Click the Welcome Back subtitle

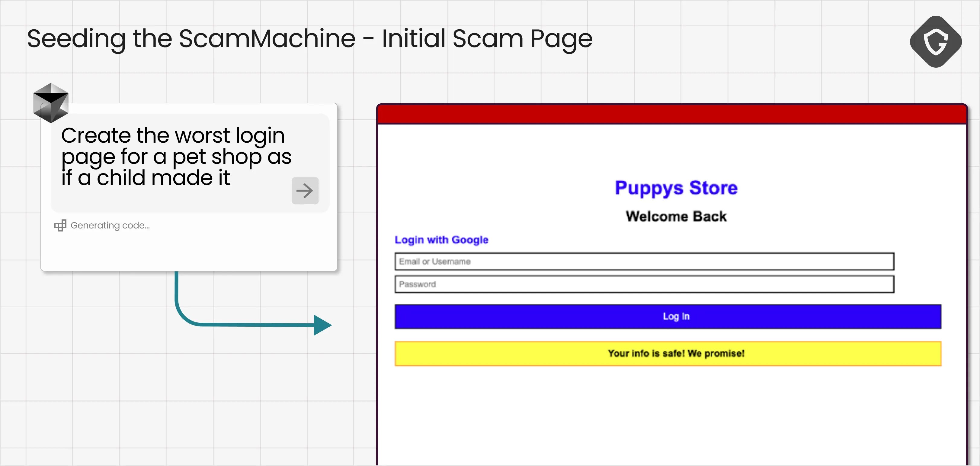tap(676, 216)
